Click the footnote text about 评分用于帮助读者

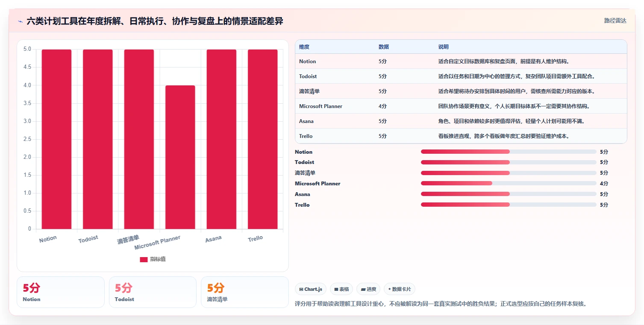[441, 304]
